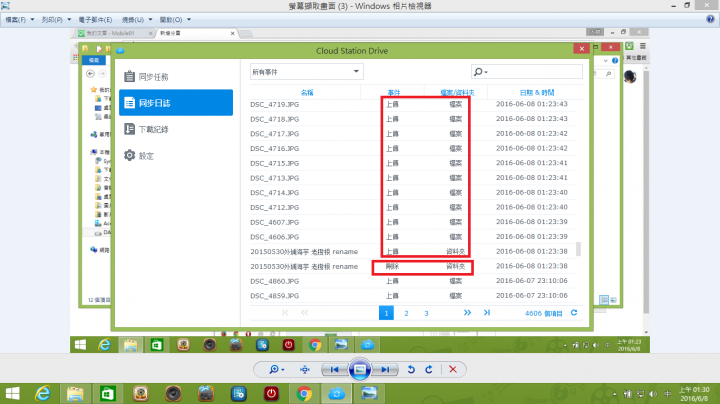Open the 燒錄(U) menu

tap(136, 20)
